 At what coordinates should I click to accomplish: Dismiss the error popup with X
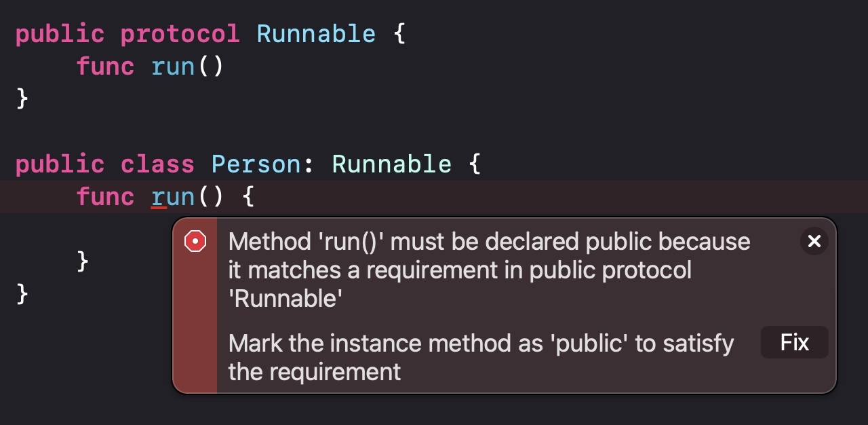coord(814,241)
